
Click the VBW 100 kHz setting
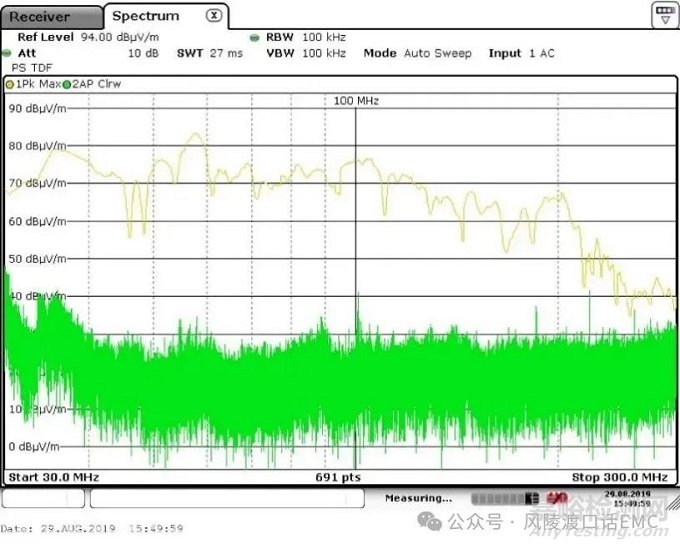point(306,53)
